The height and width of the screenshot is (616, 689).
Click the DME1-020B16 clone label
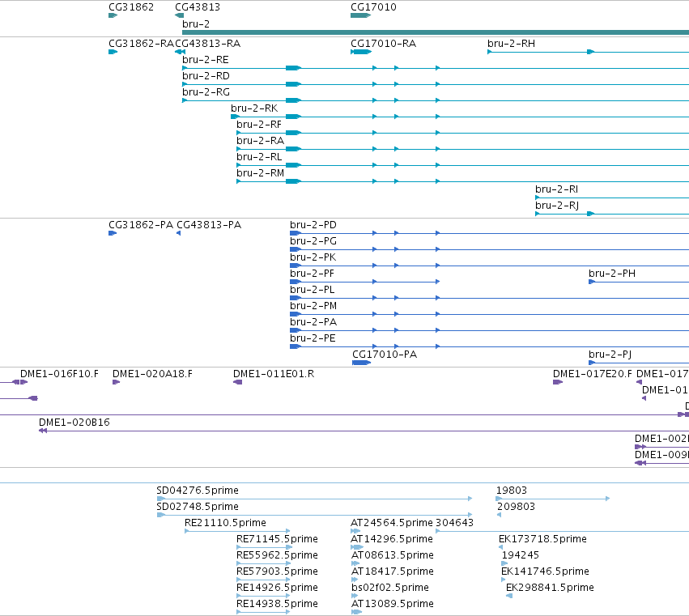click(74, 423)
